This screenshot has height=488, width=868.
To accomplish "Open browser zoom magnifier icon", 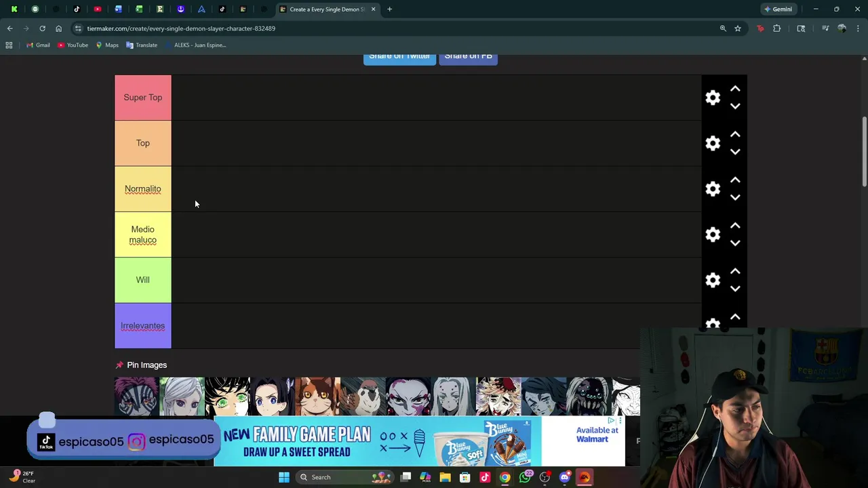I will coord(723,28).
